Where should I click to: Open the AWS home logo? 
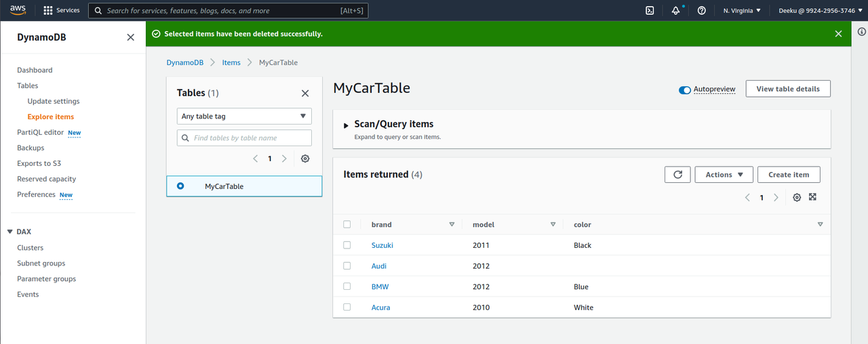[18, 10]
